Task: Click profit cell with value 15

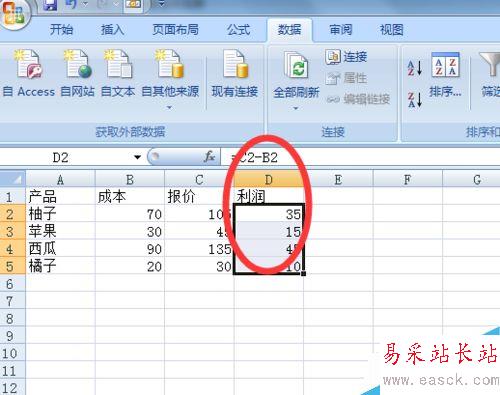Action: point(269,231)
